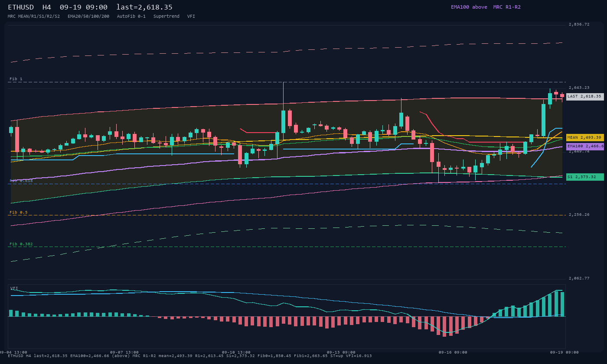Viewport: 607px width, 364px height.
Task: Click the 'EMA100 above' status text
Action: [469, 7]
